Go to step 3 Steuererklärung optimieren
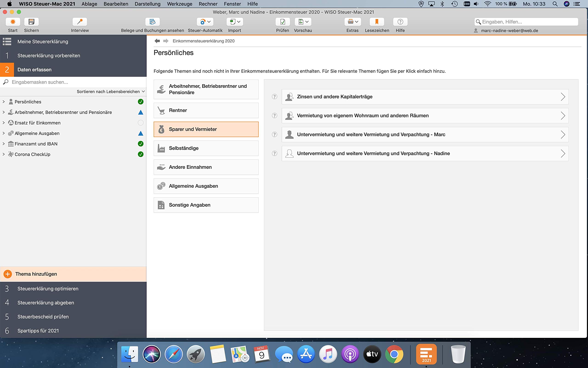Image resolution: width=588 pixels, height=368 pixels. click(x=73, y=289)
